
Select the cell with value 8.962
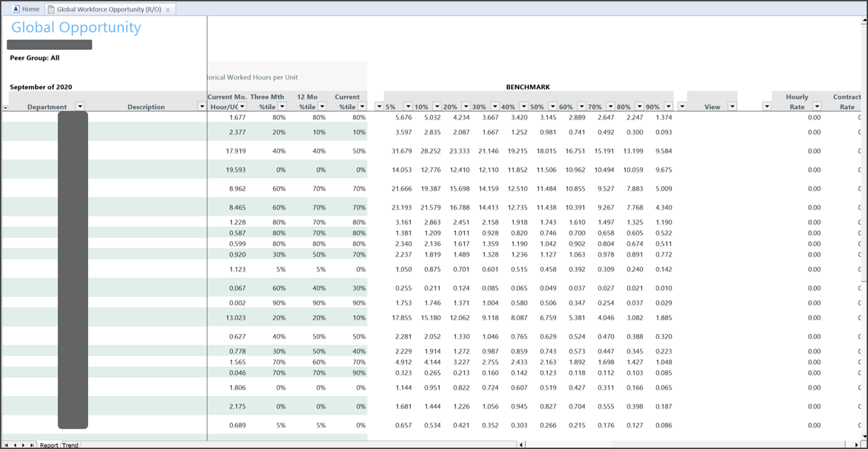[x=237, y=189]
